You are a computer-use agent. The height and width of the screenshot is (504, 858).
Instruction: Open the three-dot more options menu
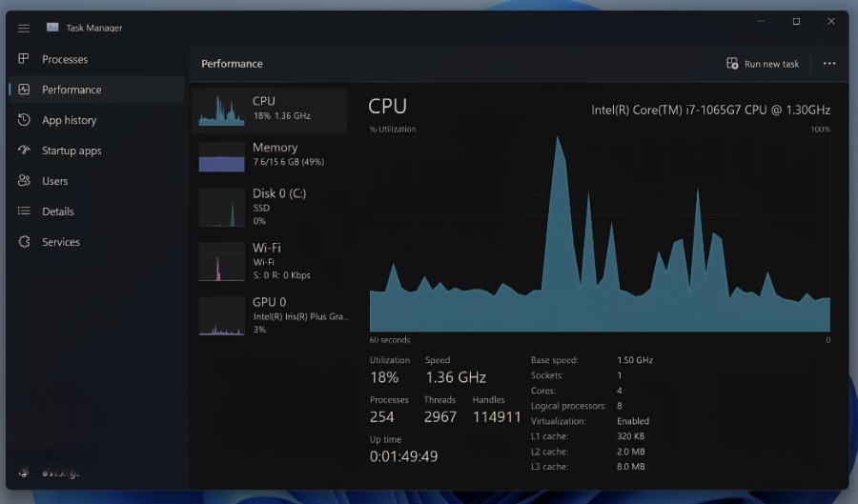coord(828,64)
